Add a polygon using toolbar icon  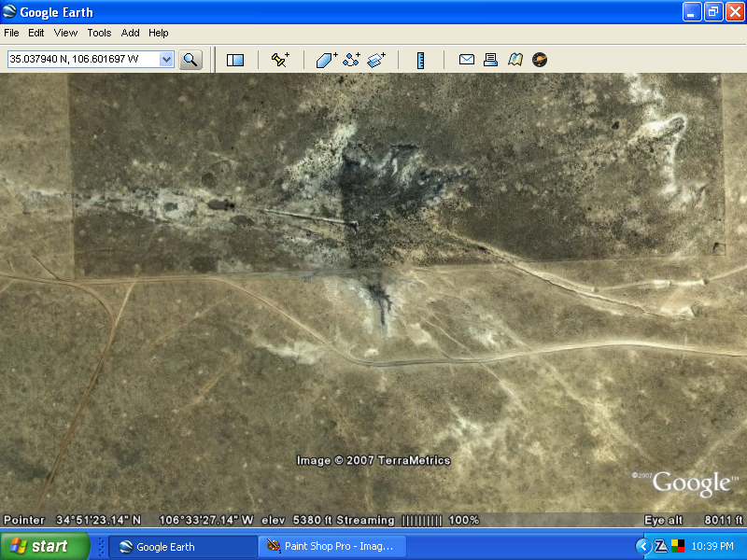coord(327,60)
